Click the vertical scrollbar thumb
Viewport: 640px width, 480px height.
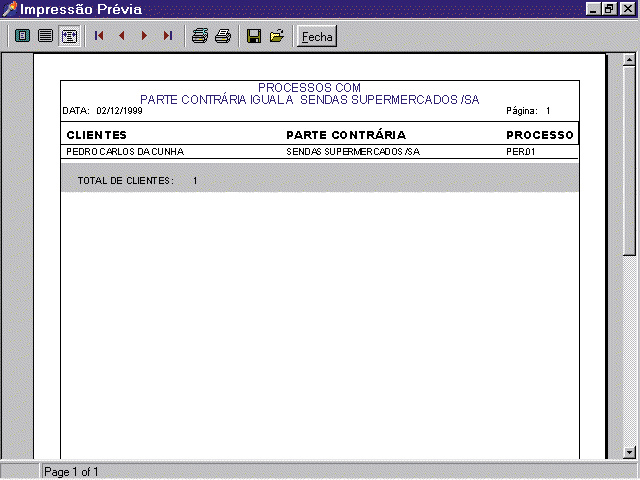[630, 160]
